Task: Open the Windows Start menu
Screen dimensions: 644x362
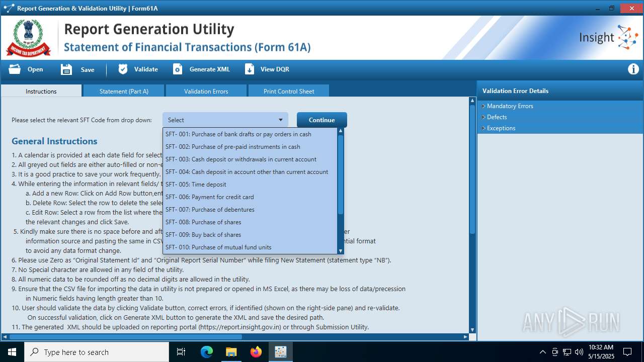Action: pos(12,352)
